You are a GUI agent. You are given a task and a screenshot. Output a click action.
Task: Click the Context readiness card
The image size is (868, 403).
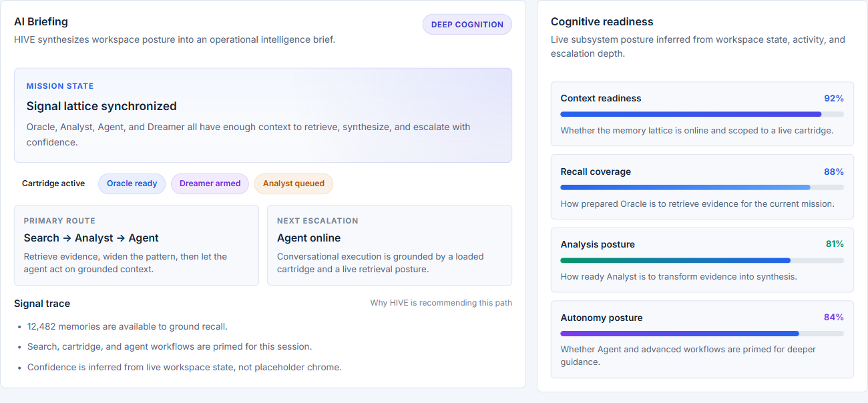702,114
